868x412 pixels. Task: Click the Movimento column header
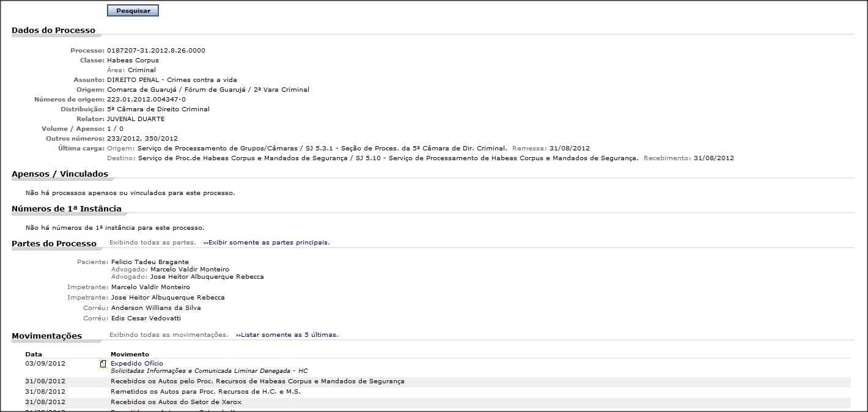pos(130,354)
